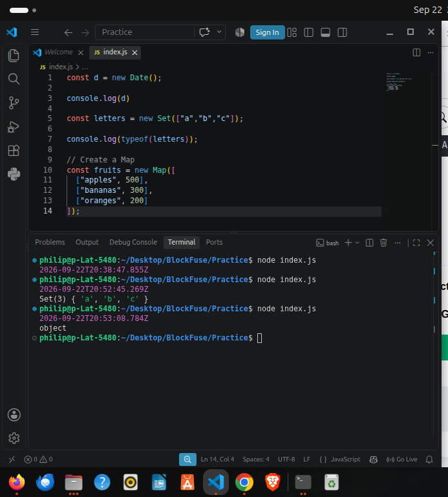The height and width of the screenshot is (497, 448).
Task: Select the bash terminal profile label
Action: click(328, 243)
